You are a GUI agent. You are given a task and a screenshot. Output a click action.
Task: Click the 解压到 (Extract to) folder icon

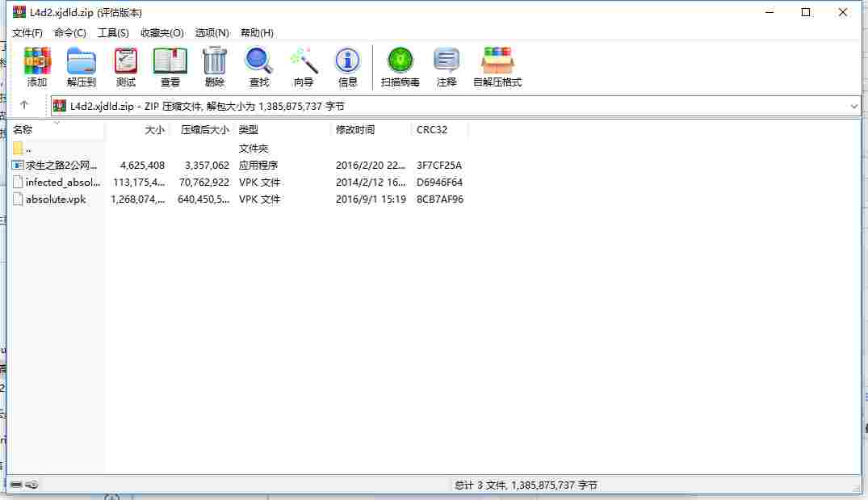pyautogui.click(x=82, y=61)
